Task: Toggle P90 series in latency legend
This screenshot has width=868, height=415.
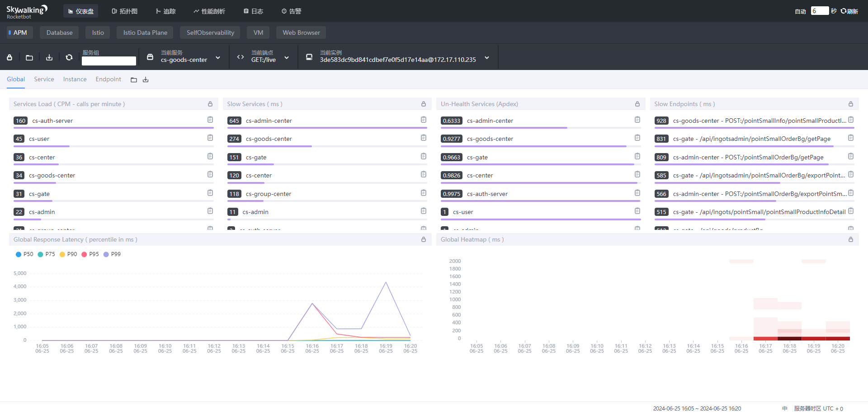Action: [x=68, y=254]
